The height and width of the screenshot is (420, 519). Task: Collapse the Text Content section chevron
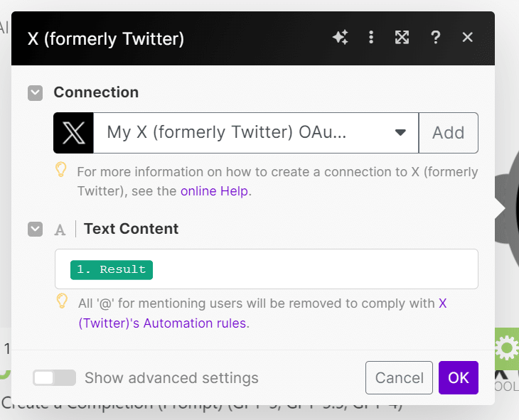(35, 229)
